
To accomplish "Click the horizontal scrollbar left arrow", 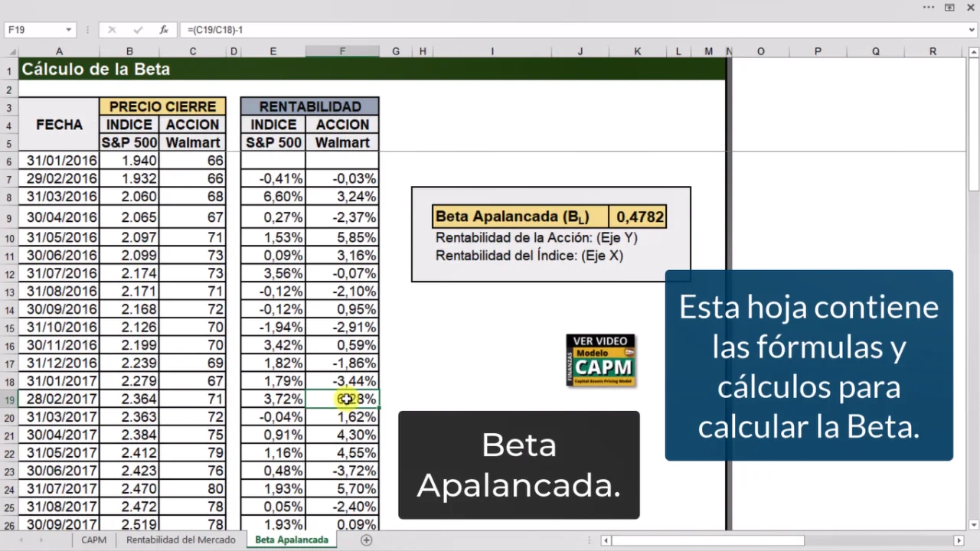I will pos(606,540).
